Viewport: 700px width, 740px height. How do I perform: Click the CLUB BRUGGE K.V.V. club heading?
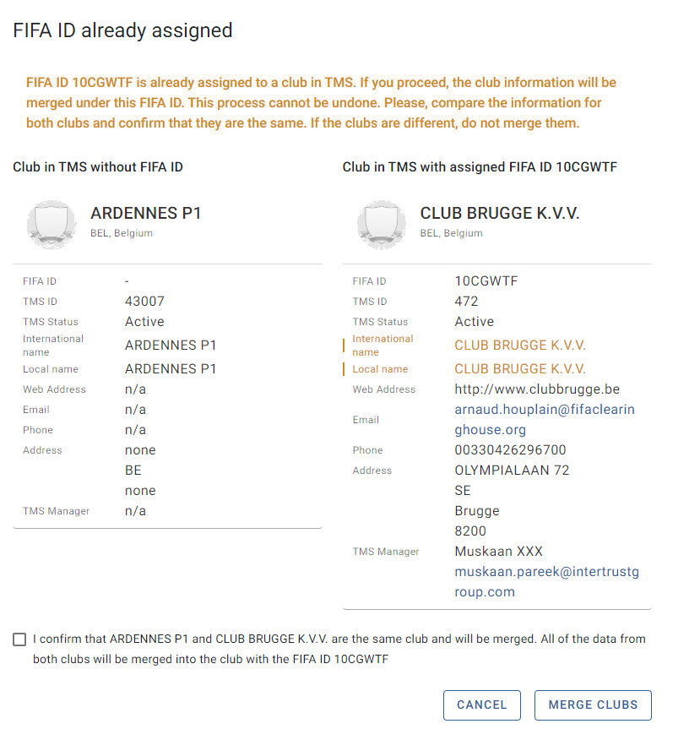click(500, 214)
